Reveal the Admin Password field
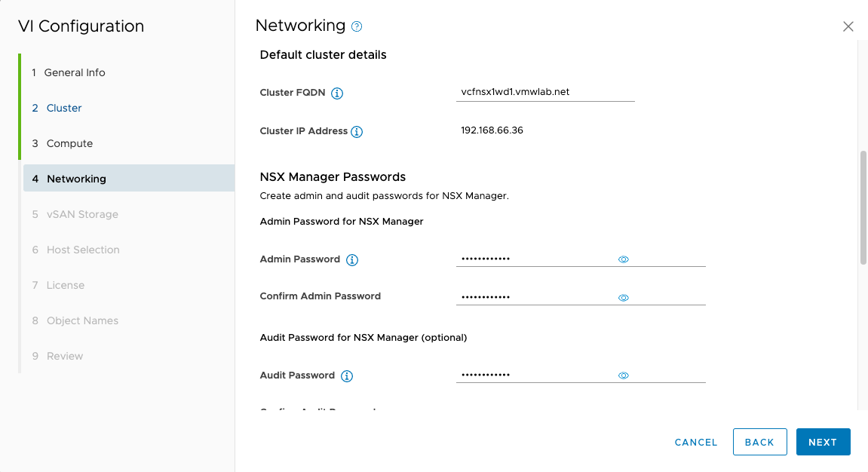 (624, 259)
